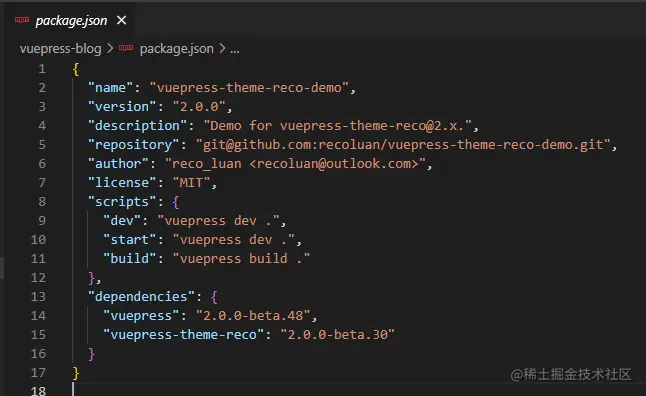This screenshot has height=396, width=646.
Task: Click line number 8 in the gutter
Action: (42, 202)
